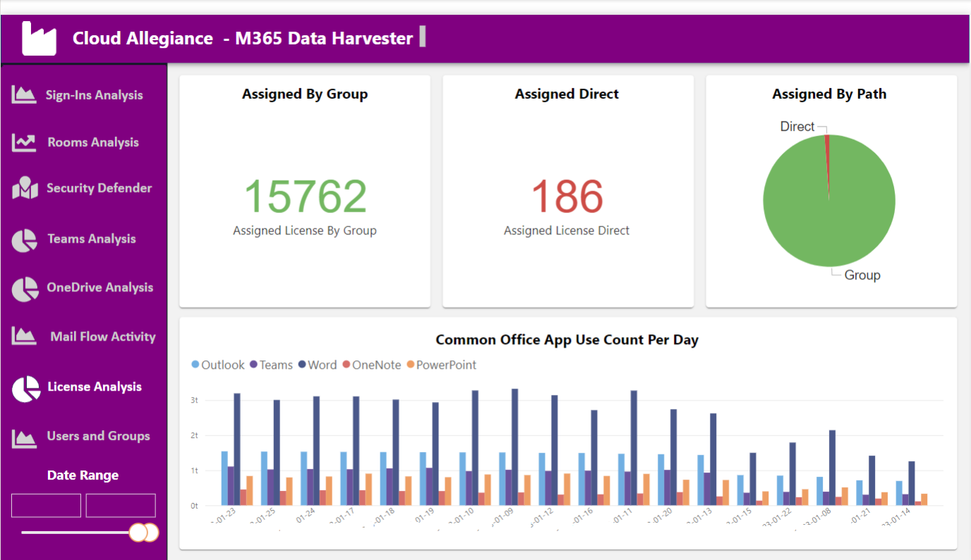Click the License Analysis pie icon

point(26,389)
